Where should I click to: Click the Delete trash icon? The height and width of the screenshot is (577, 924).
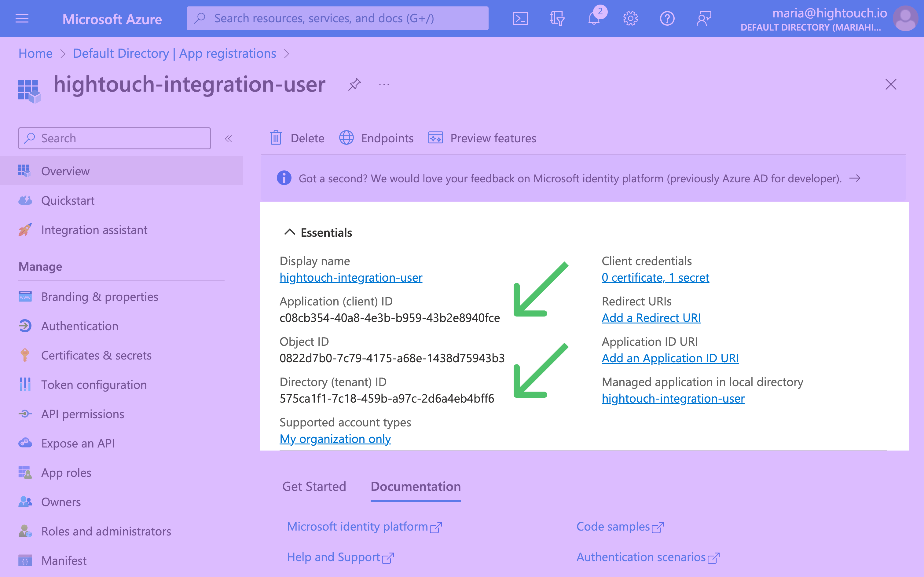pos(276,138)
